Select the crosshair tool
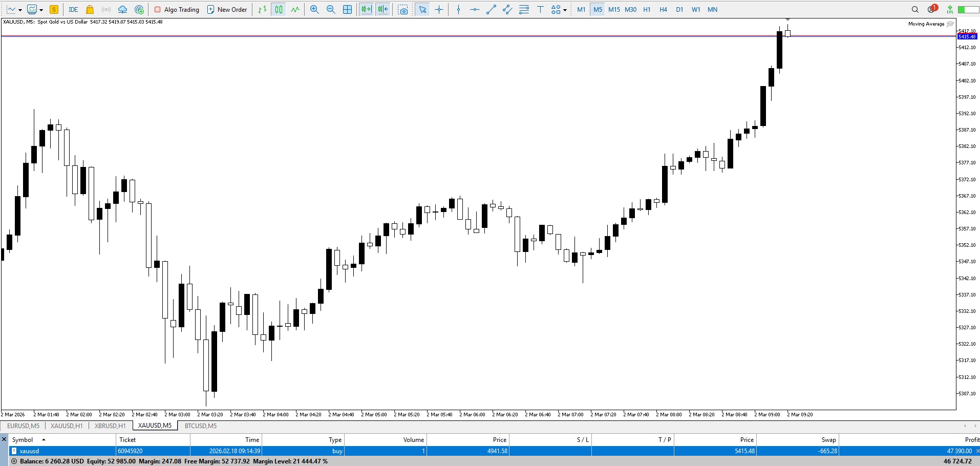Viewport: 980px width, 466px height. [x=439, y=9]
